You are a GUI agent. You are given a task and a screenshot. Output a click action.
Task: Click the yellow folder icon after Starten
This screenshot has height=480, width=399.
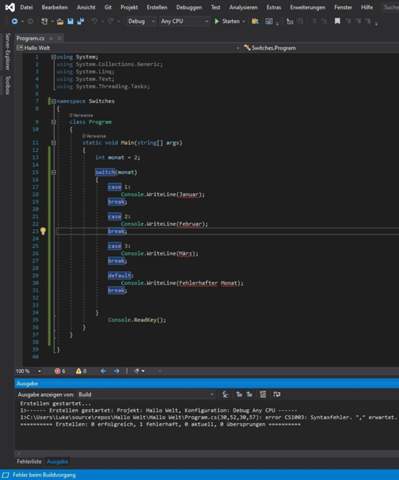(255, 21)
